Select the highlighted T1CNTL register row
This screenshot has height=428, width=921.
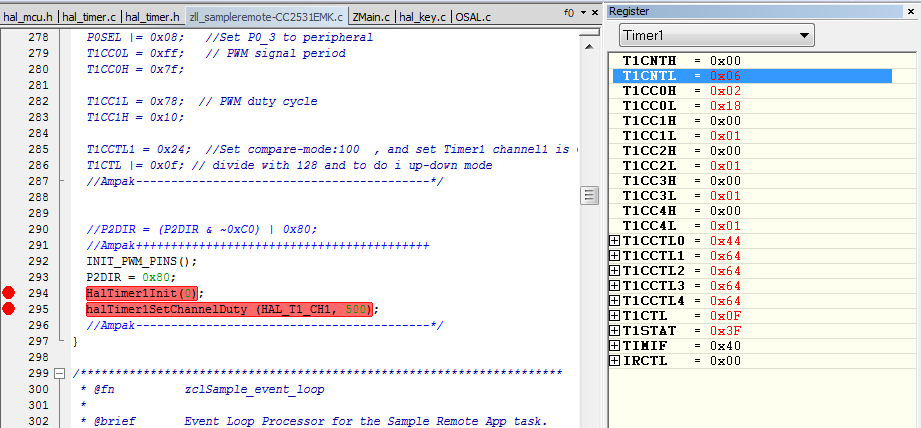coord(752,76)
